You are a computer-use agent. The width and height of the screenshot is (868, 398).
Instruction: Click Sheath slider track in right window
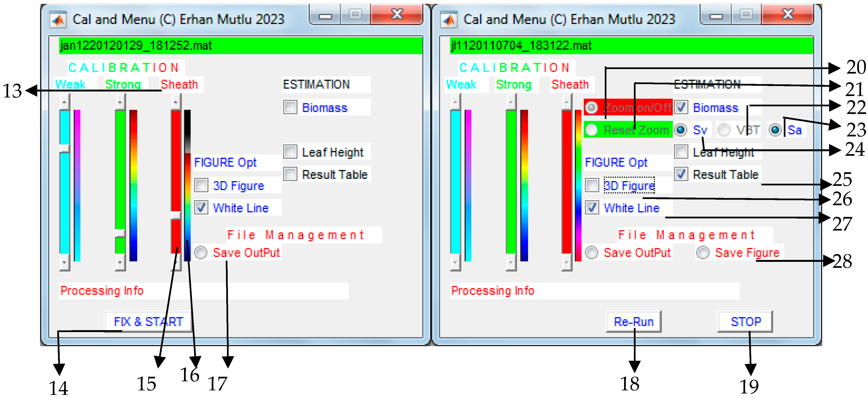[566, 182]
